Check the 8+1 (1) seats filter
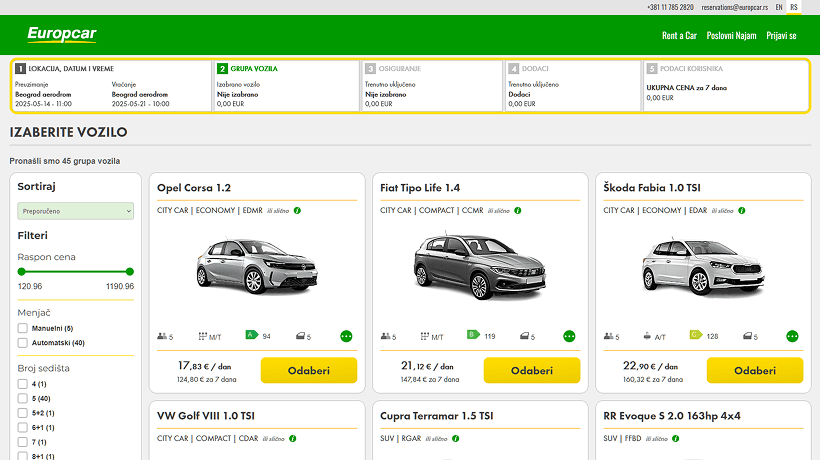Viewport: 820px width, 460px height. click(x=22, y=456)
